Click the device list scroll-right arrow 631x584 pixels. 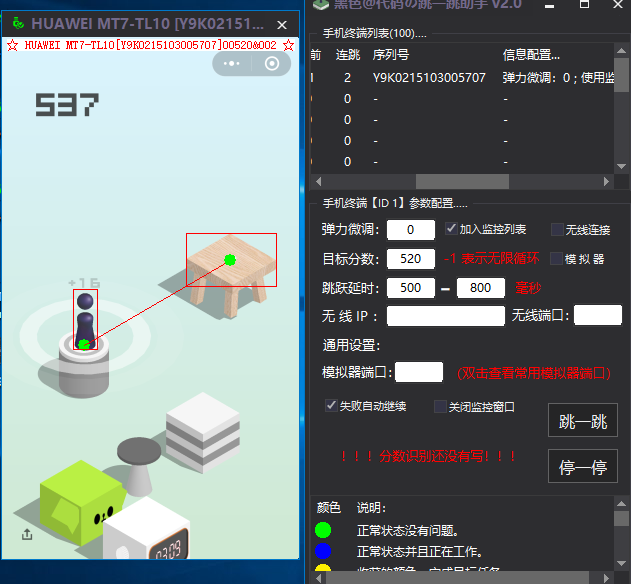tap(606, 182)
